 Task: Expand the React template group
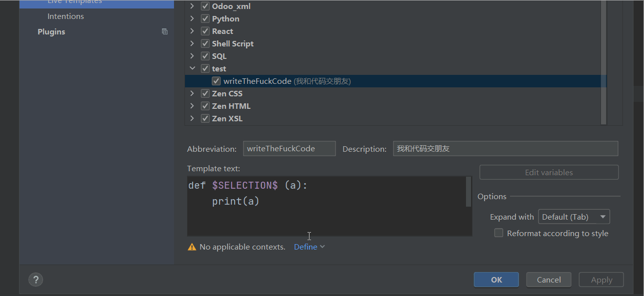pyautogui.click(x=192, y=31)
